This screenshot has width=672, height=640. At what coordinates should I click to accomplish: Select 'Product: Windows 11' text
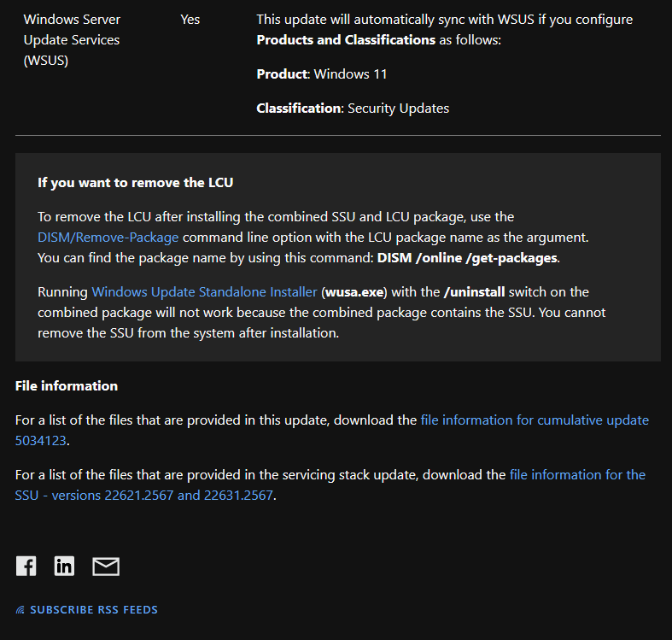(x=322, y=73)
